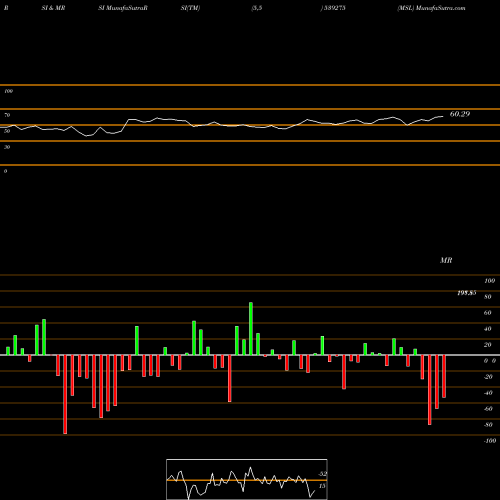Click the SI MunafaSutraR header label
500x500 pixels.
123,8
